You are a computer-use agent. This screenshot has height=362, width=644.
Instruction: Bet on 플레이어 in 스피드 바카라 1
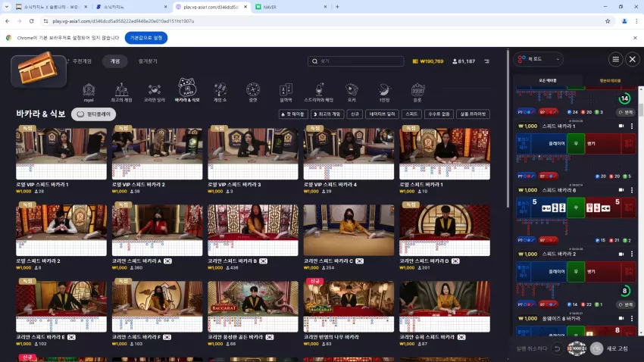549,144
